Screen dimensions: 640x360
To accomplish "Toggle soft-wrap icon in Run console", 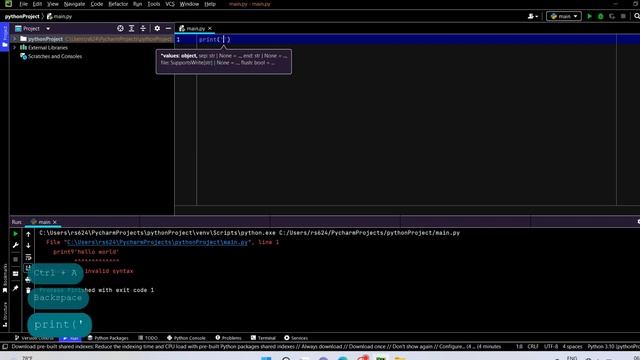I will coord(28,257).
